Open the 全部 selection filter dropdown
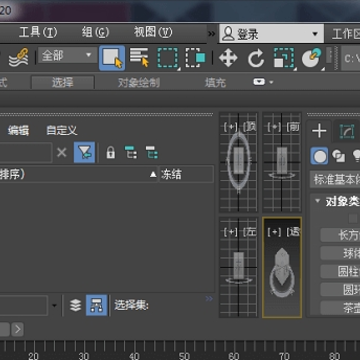 point(67,55)
